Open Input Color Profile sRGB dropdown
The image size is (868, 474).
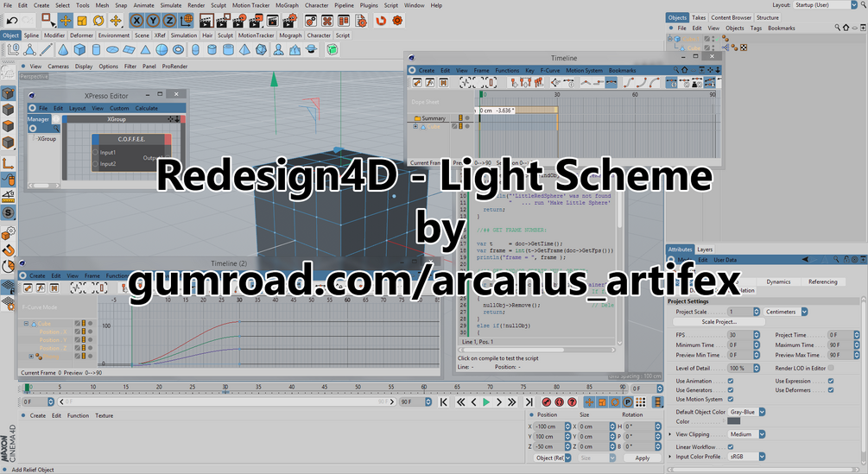pyautogui.click(x=746, y=457)
